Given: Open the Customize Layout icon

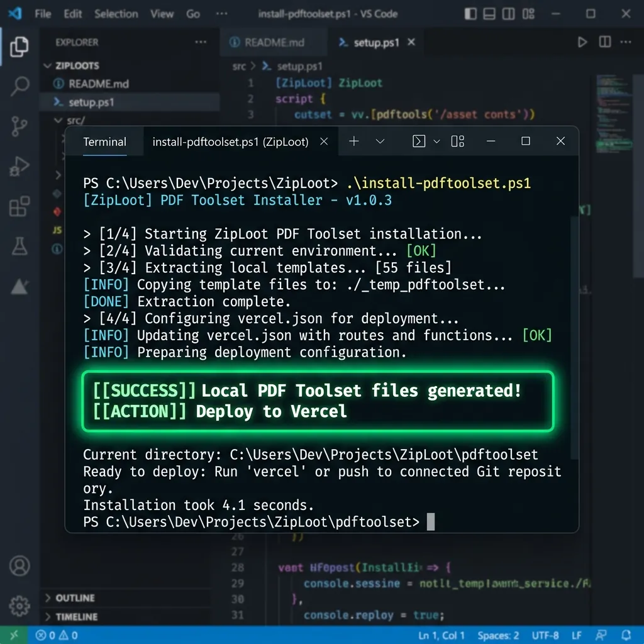Looking at the screenshot, I should (x=528, y=14).
